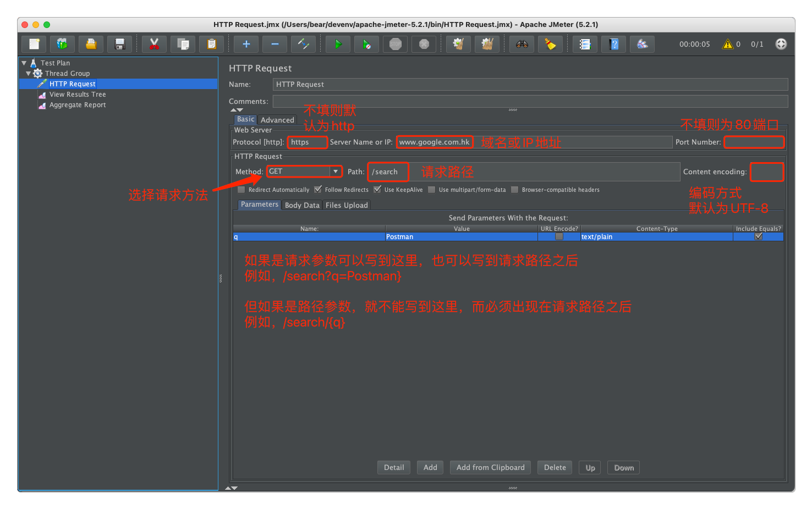Click the Port Number field
The height and width of the screenshot is (509, 812).
click(x=754, y=142)
